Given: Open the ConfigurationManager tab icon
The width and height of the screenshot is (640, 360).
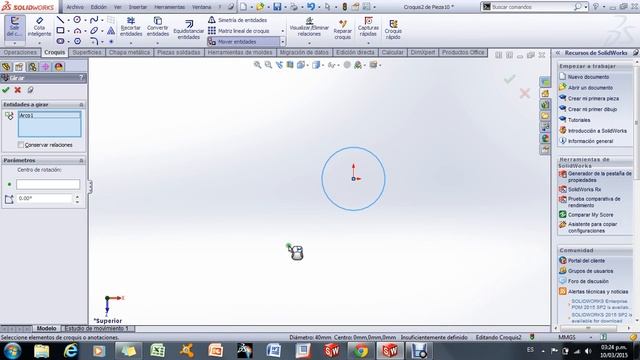Looking at the screenshot, I should pyautogui.click(x=32, y=67).
